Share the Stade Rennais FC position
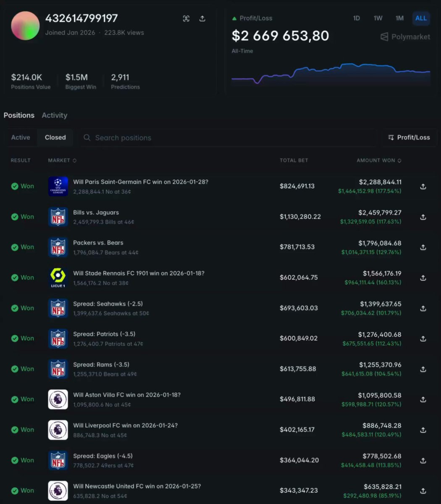 pyautogui.click(x=423, y=278)
